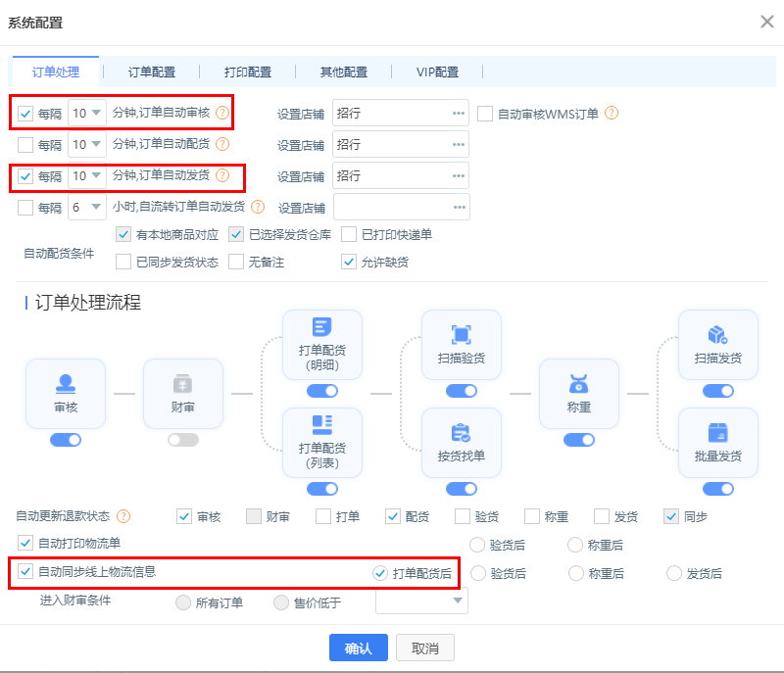Toggle 自动同步线上物流信息 checkbox

[x=25, y=571]
